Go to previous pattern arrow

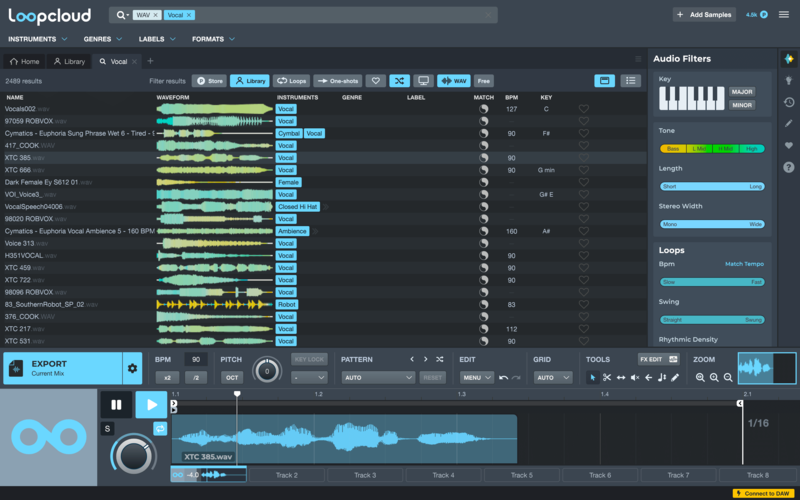[x=412, y=359]
